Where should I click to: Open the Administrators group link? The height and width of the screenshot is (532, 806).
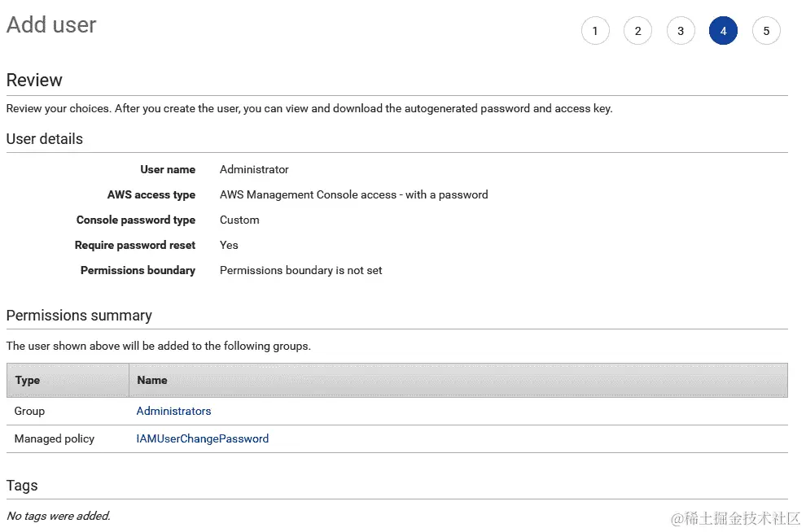(x=173, y=411)
